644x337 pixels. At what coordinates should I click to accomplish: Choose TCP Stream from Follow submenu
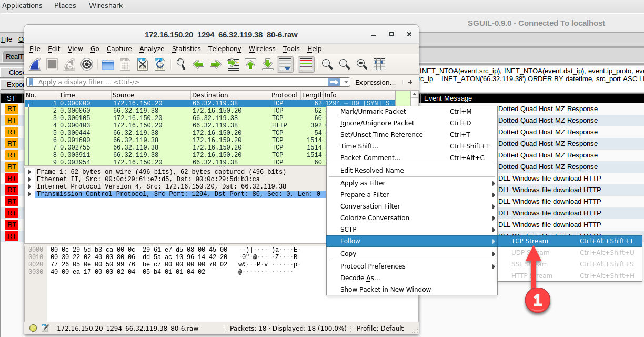[570, 241]
